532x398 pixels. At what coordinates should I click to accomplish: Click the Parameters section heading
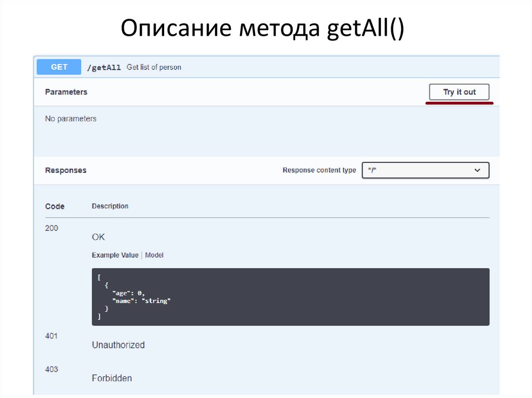pos(66,92)
